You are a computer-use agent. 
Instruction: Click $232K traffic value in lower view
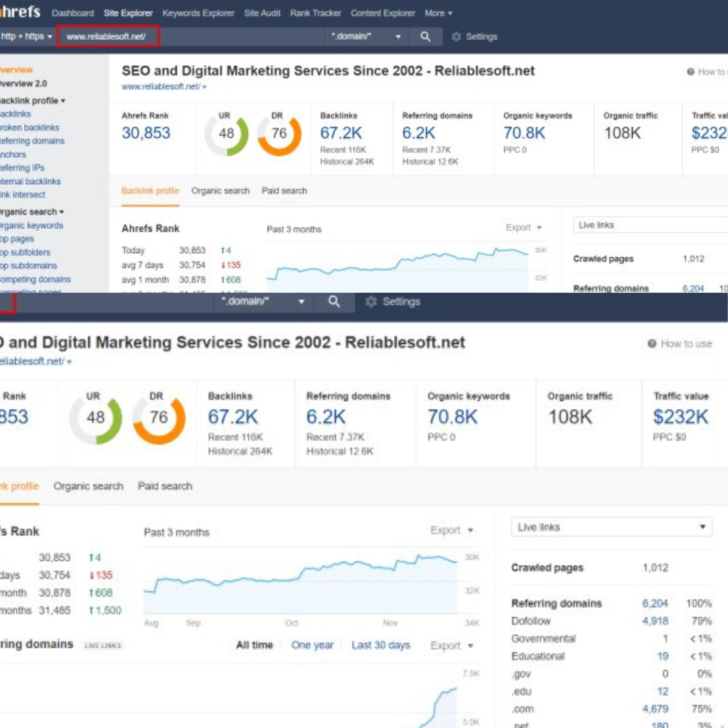(680, 417)
